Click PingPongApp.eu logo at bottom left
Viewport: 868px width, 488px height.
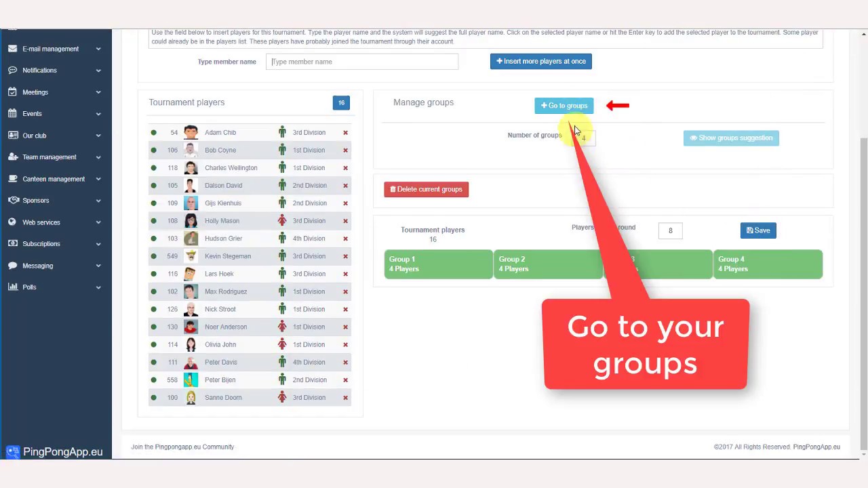click(x=54, y=452)
